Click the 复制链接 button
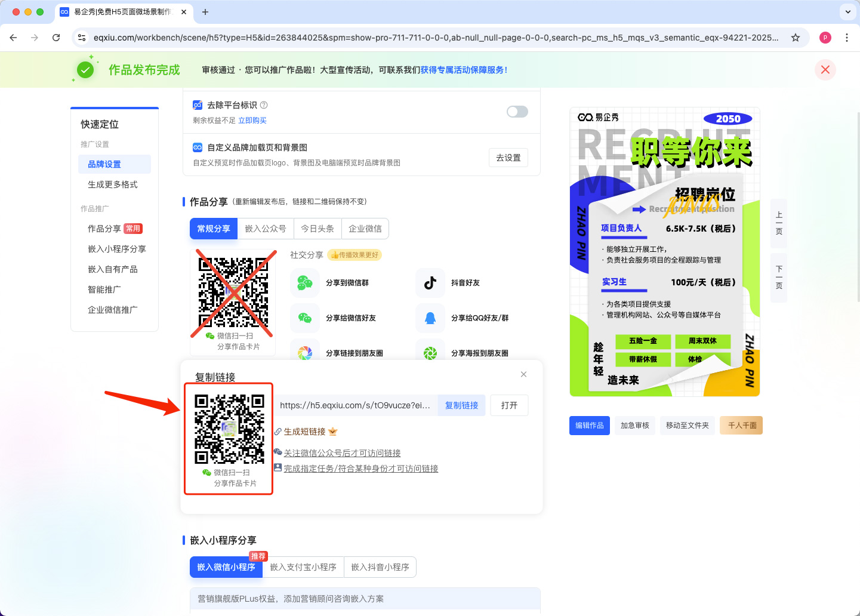This screenshot has width=860, height=616. point(461,405)
